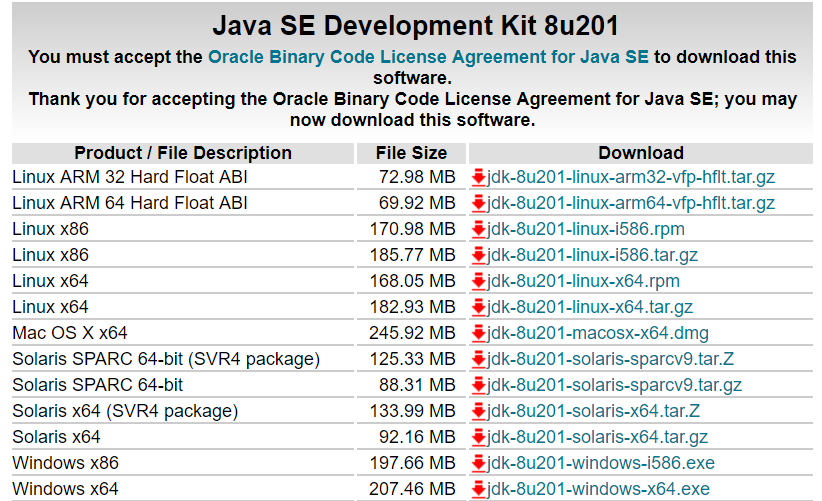
Task: Open the Oracle Binary Code License Agreement link
Action: (428, 57)
